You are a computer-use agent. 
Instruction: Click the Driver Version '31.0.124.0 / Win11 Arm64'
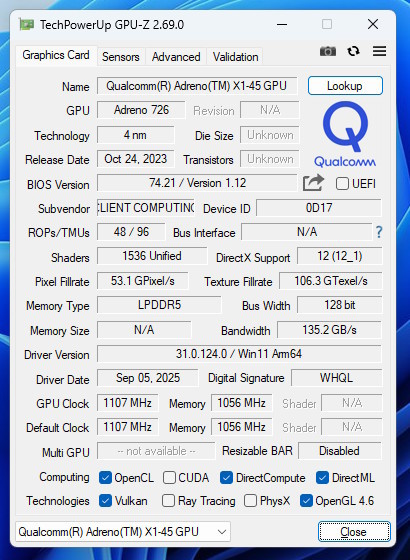click(x=239, y=354)
